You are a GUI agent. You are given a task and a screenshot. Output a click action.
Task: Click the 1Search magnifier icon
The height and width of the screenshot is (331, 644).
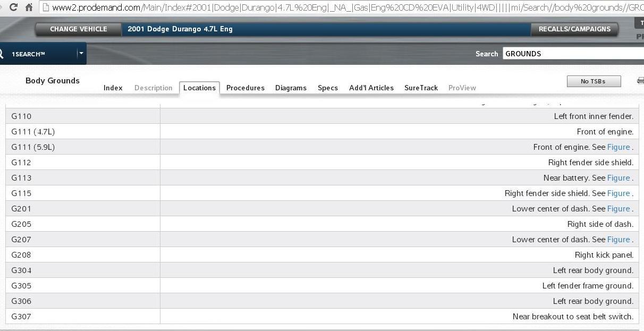tap(2, 54)
